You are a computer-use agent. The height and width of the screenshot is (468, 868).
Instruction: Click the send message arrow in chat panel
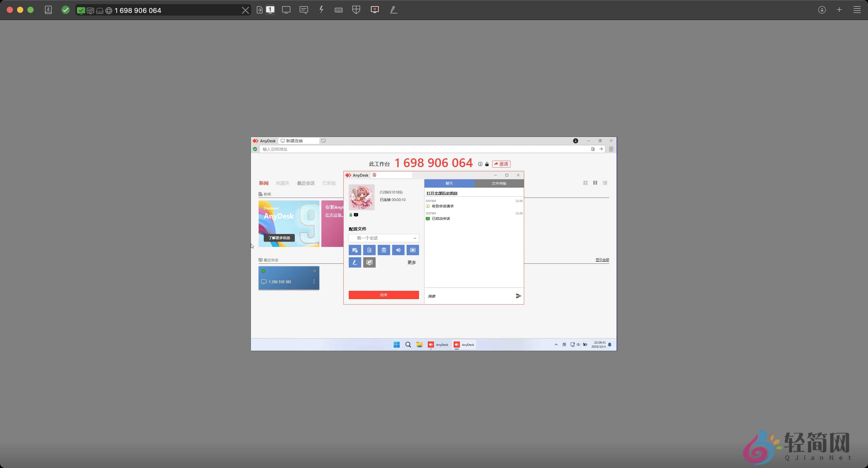(x=518, y=296)
